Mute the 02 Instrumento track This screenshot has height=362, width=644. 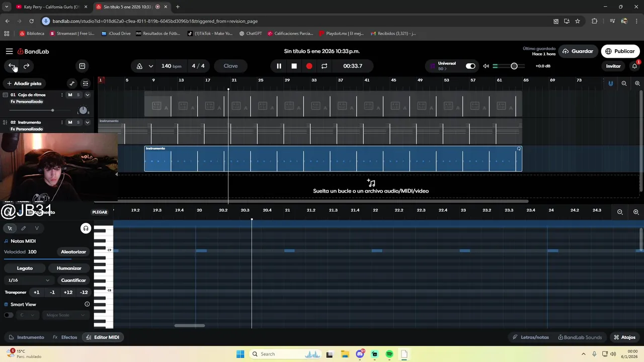tap(70, 122)
